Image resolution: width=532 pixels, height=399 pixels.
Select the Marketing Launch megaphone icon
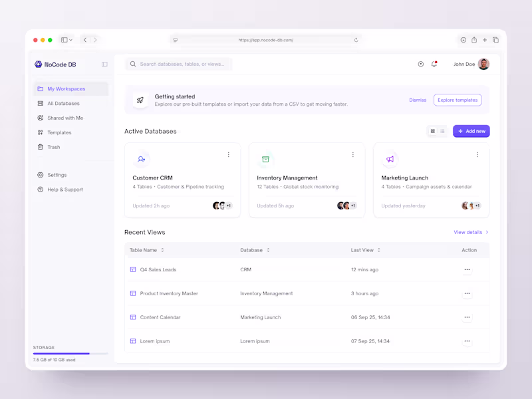pos(390,158)
